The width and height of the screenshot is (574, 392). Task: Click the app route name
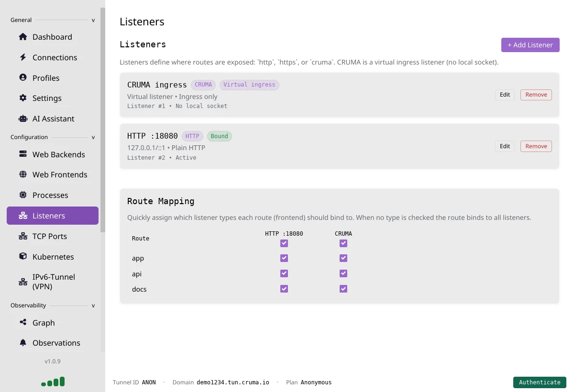(x=138, y=259)
